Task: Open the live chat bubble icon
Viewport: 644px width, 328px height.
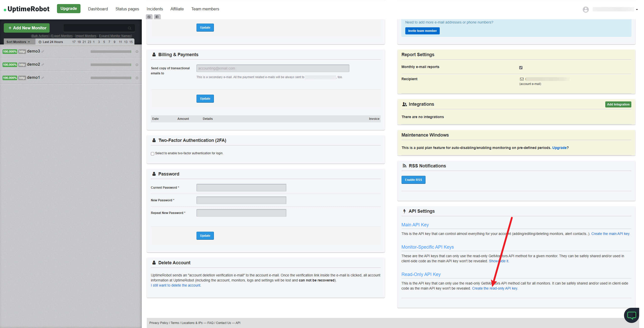Action: [631, 315]
